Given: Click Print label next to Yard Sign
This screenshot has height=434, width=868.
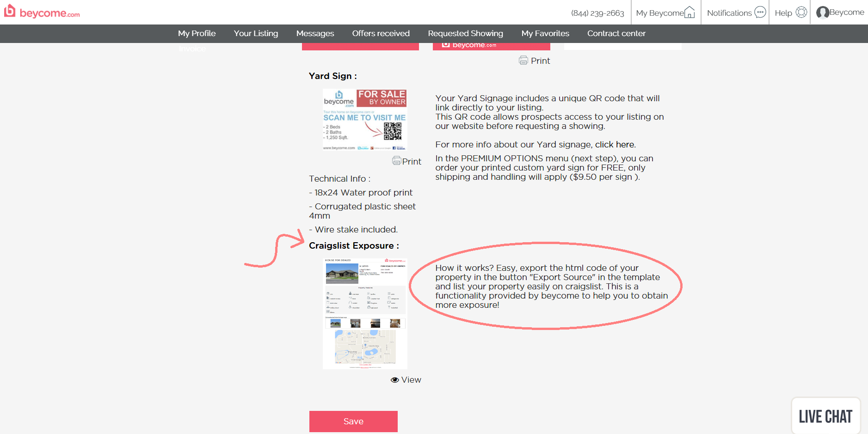Looking at the screenshot, I should 412,161.
